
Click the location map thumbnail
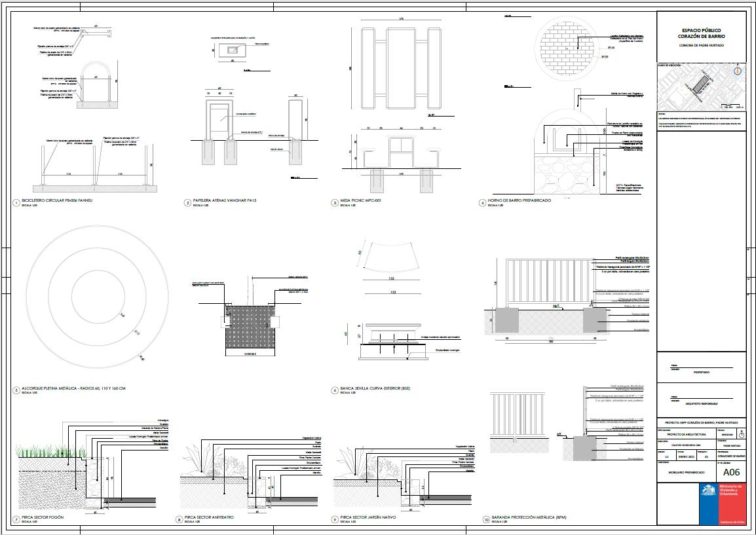coord(701,86)
